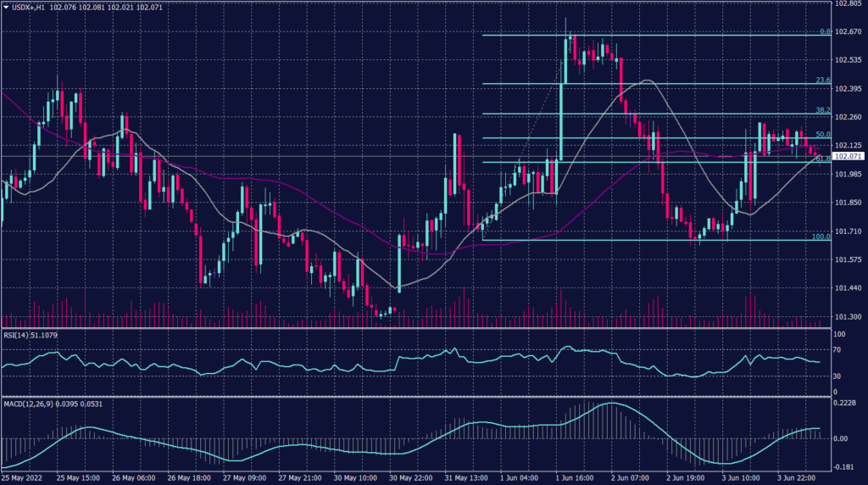Click the MACD -0.181 scale value

click(845, 466)
